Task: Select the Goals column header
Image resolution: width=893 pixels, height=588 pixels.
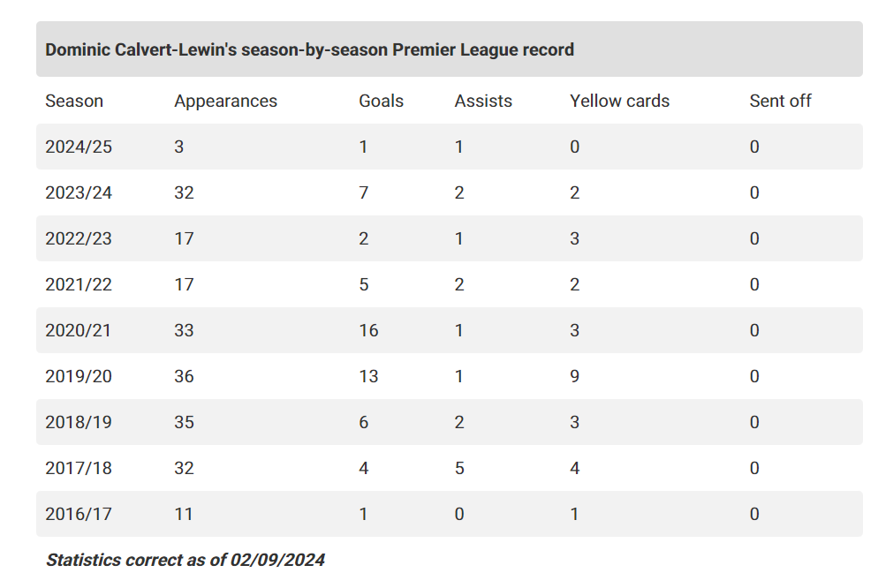Action: coord(381,101)
